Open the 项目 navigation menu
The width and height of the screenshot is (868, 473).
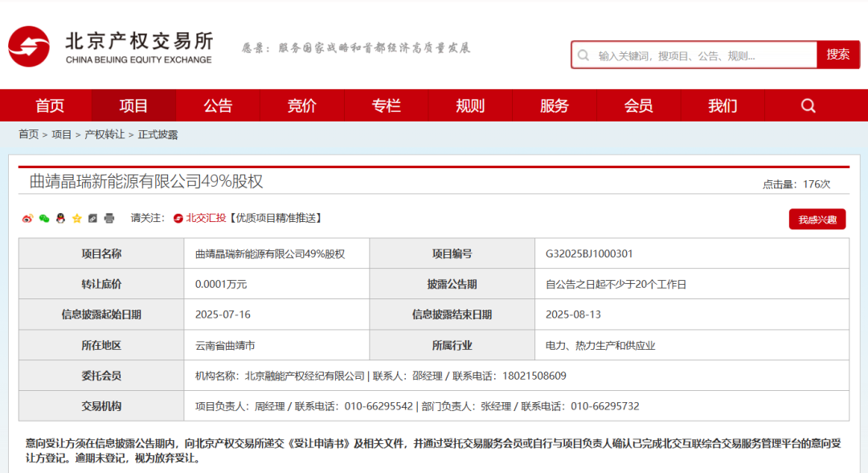(134, 105)
